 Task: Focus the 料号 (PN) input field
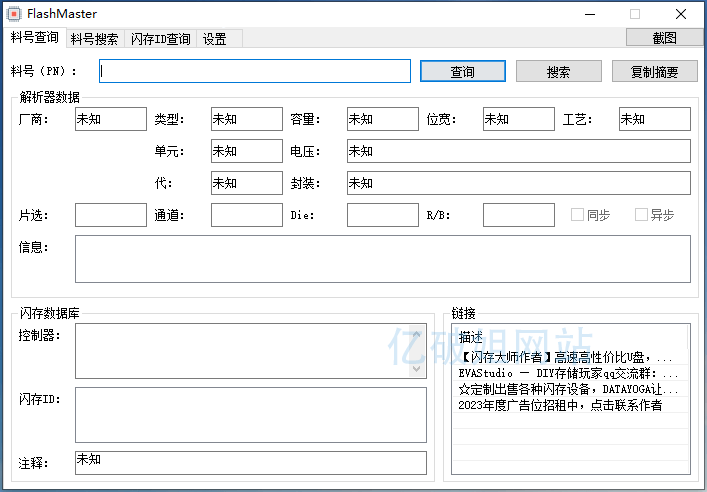[255, 71]
